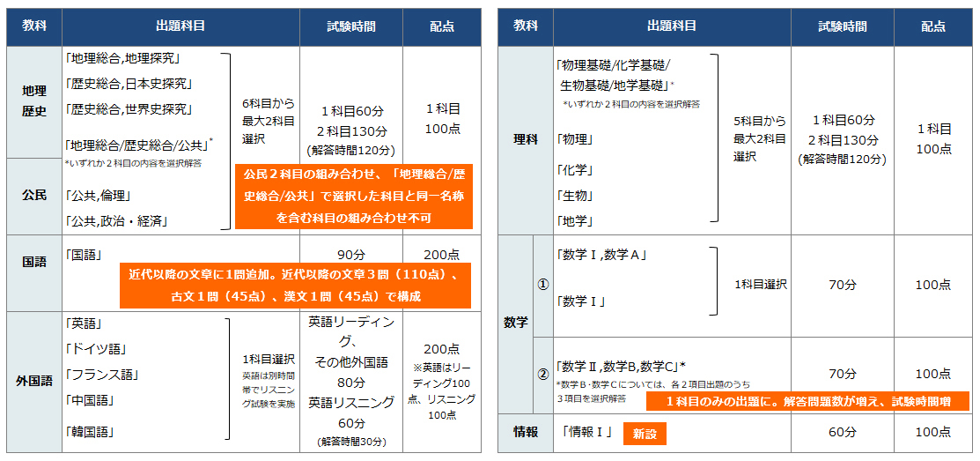This screenshot has width=980, height=461.
Task: Select the 「地理総合,地理探究」 entry
Action: [122, 59]
